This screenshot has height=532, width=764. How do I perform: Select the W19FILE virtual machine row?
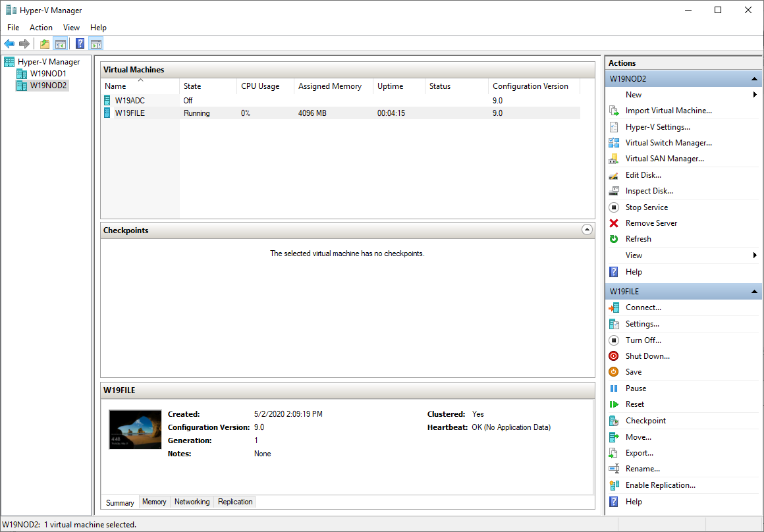pos(341,113)
